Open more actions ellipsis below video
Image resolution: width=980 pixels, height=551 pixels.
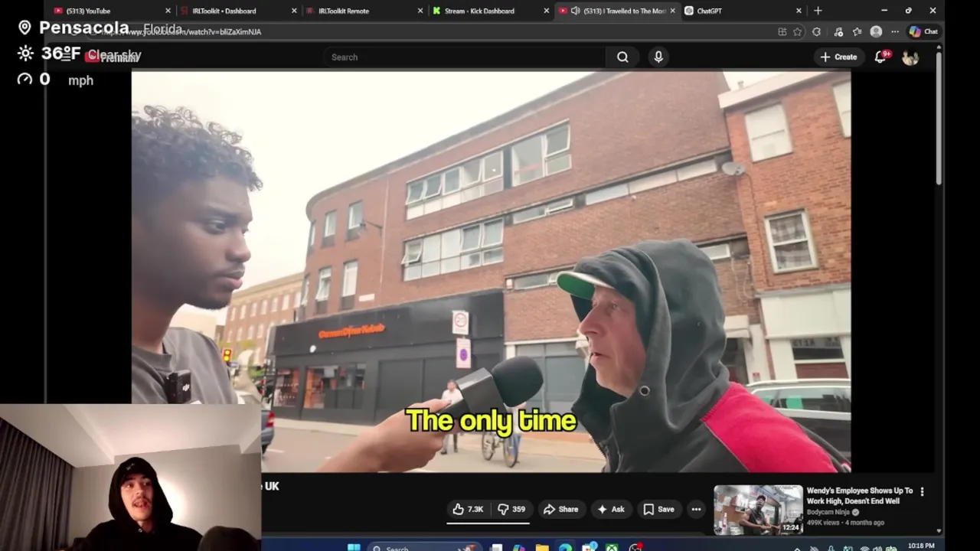pyautogui.click(x=696, y=509)
